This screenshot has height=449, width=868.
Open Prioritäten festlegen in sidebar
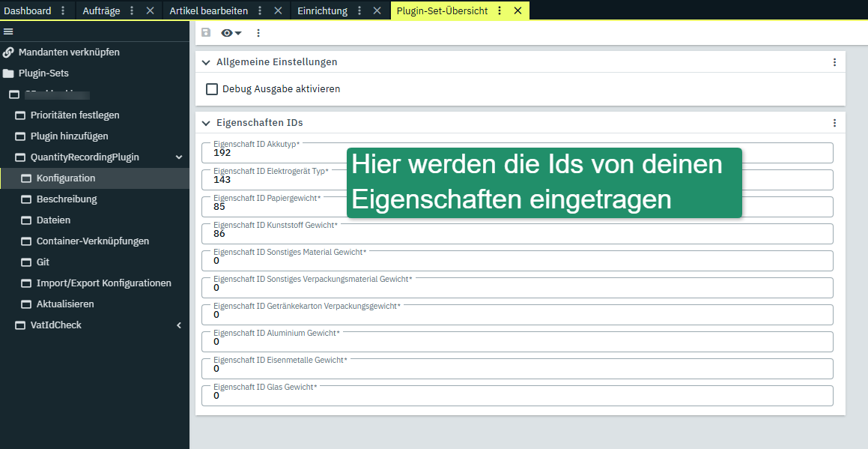point(74,115)
